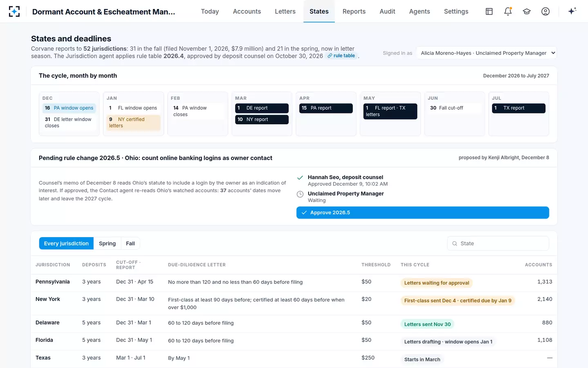This screenshot has width=588, height=368.
Task: Go to the Today tab
Action: point(210,11)
